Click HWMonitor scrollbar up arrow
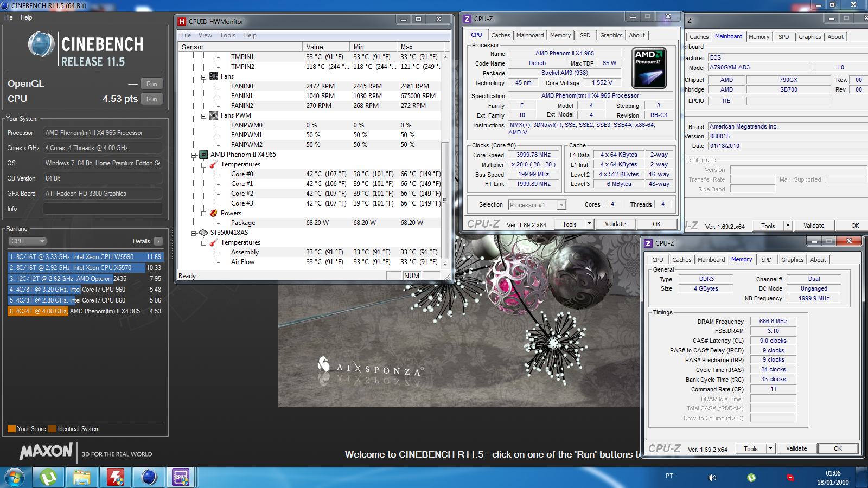 point(445,56)
